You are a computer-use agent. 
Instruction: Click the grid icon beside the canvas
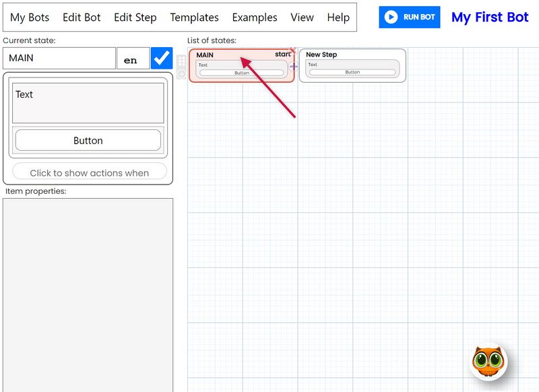(x=181, y=60)
